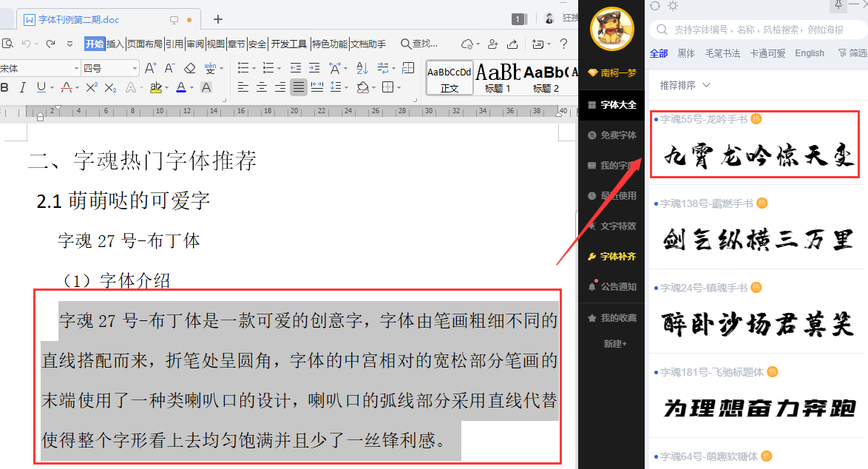Image resolution: width=868 pixels, height=469 pixels.
Task: Click the phonetic guide wén icon
Action: coord(211,68)
